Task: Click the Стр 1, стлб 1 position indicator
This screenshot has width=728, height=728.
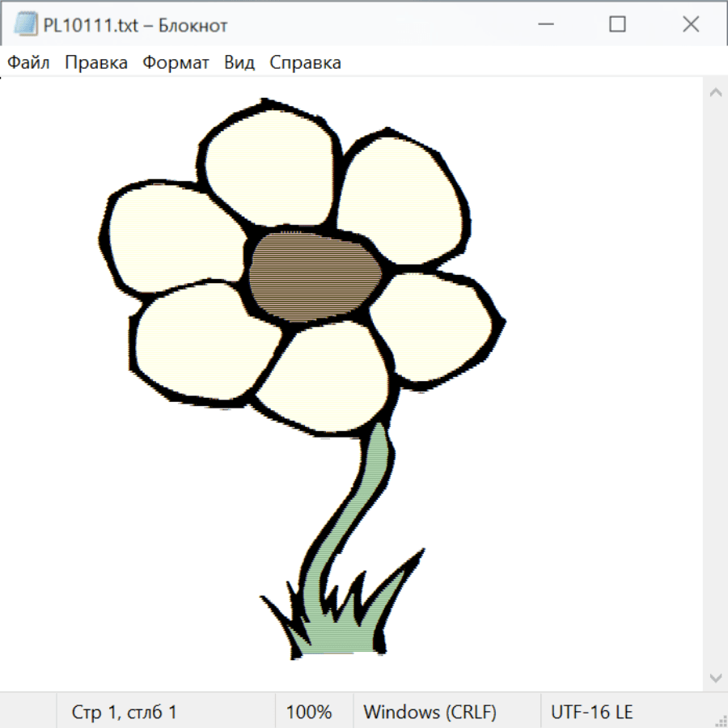Action: click(125, 712)
